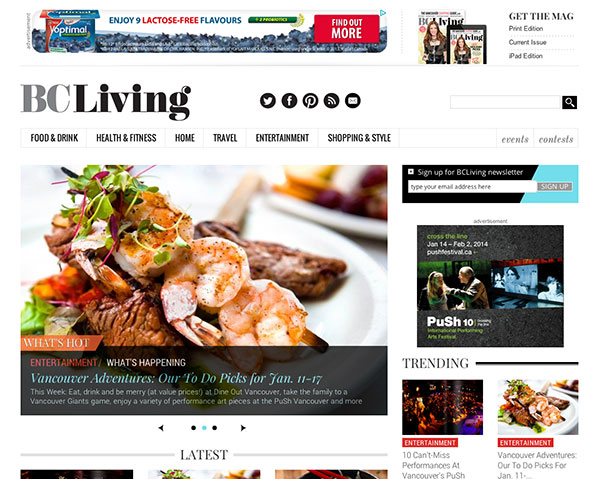Open the events link
The width and height of the screenshot is (600, 479).
[515, 139]
